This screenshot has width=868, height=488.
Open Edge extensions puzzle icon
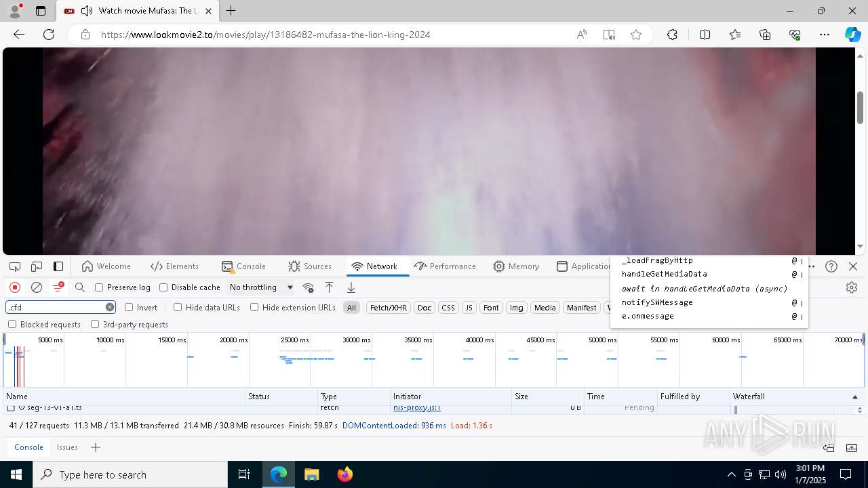(672, 35)
